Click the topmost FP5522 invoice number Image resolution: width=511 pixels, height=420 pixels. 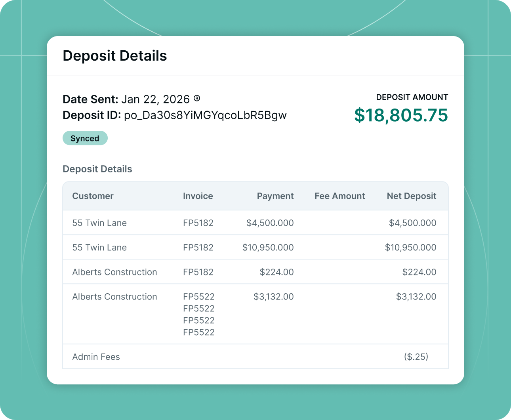pyautogui.click(x=199, y=297)
